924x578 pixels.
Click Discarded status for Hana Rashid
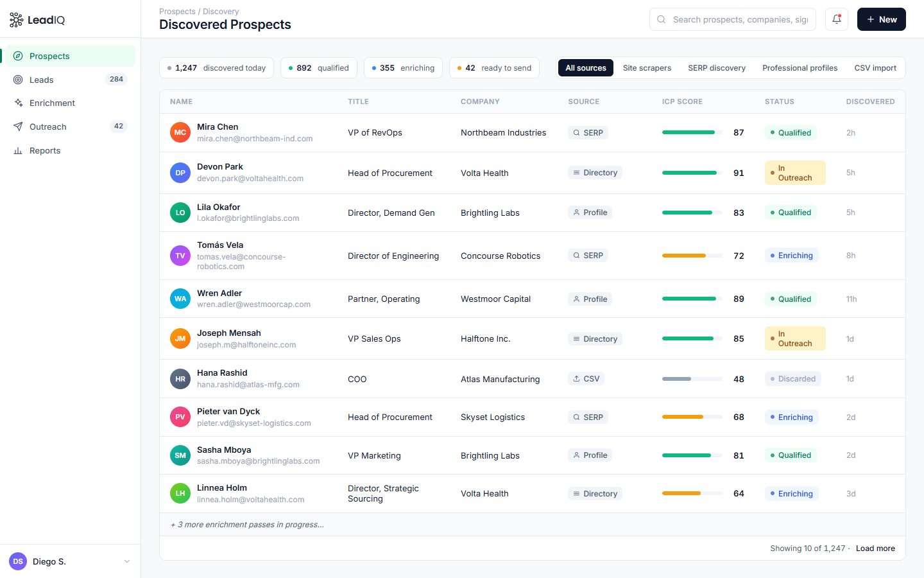click(793, 379)
